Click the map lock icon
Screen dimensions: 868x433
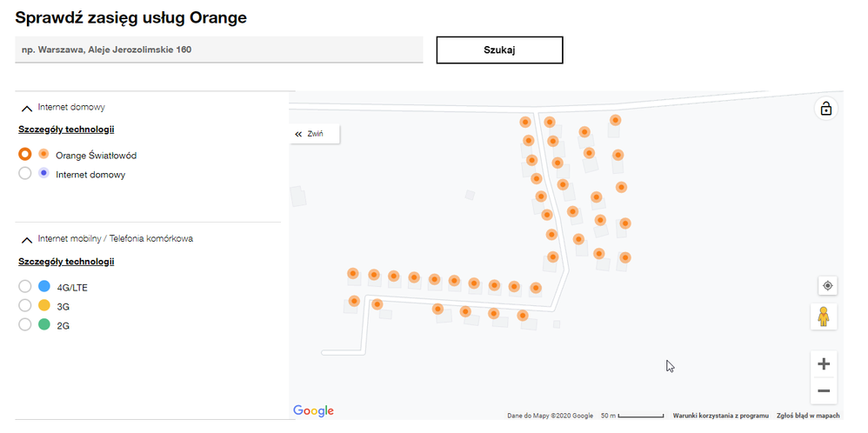click(825, 109)
